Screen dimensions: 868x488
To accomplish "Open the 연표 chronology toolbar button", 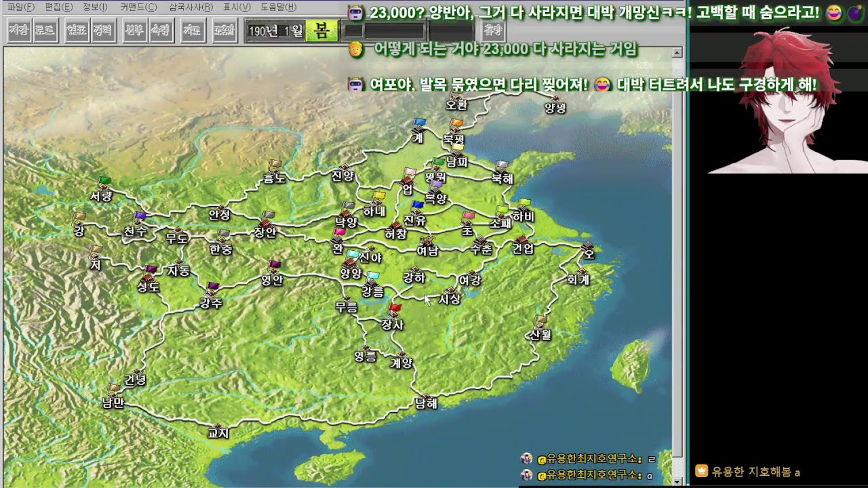I will coord(77,30).
